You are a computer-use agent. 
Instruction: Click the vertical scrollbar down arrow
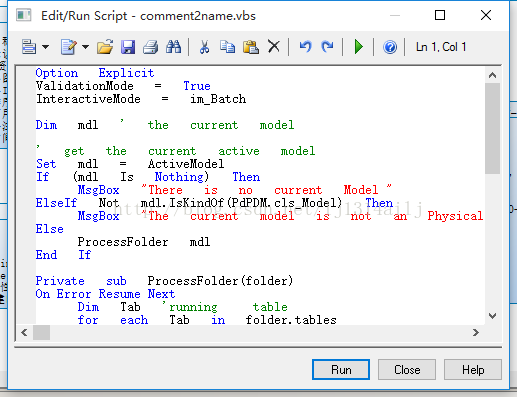[492, 315]
